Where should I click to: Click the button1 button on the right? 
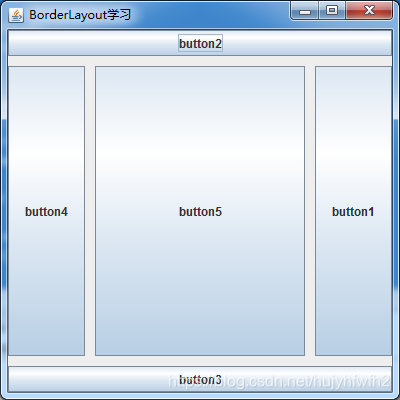point(353,211)
